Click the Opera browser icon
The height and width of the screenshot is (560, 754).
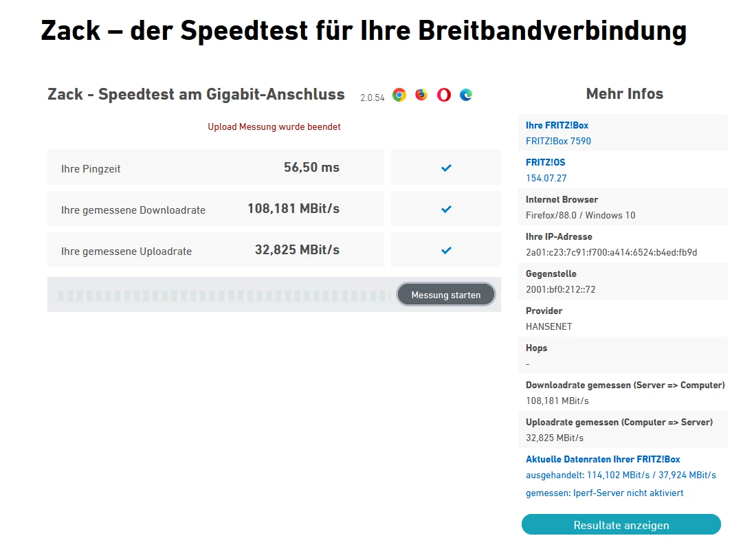click(x=444, y=95)
